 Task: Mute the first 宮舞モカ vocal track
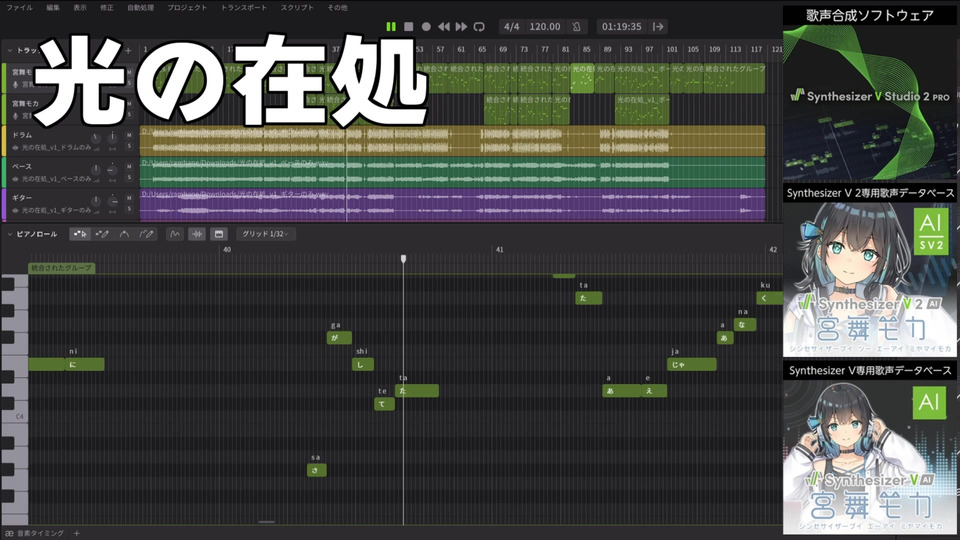(129, 72)
